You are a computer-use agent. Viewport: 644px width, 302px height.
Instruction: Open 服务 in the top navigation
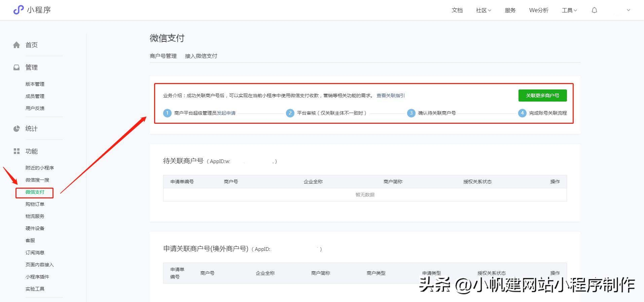point(510,10)
